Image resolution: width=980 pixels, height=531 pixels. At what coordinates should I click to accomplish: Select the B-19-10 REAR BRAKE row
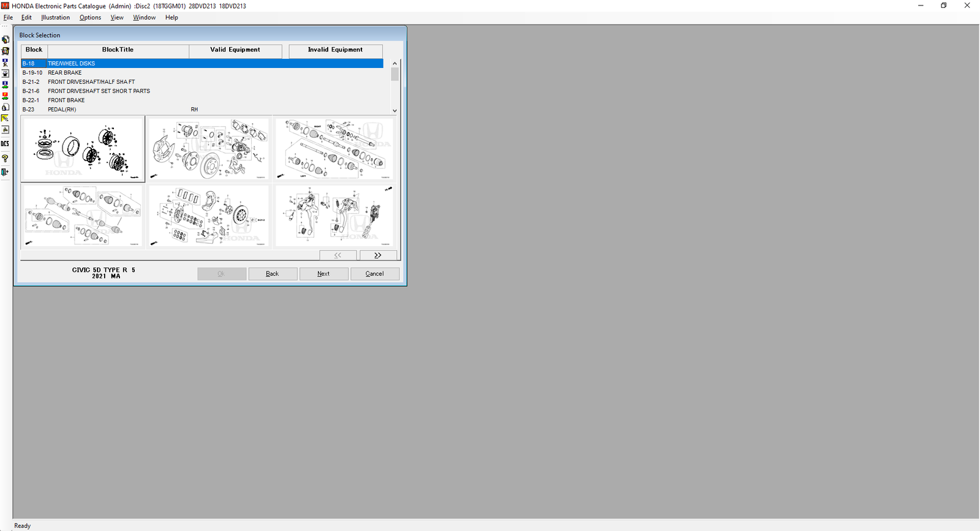click(x=202, y=73)
